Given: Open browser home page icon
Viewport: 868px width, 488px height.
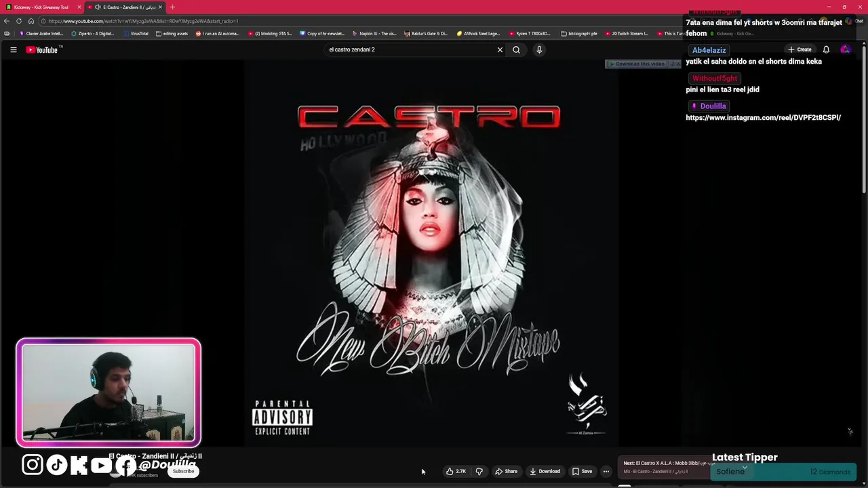Looking at the screenshot, I should tap(31, 21).
